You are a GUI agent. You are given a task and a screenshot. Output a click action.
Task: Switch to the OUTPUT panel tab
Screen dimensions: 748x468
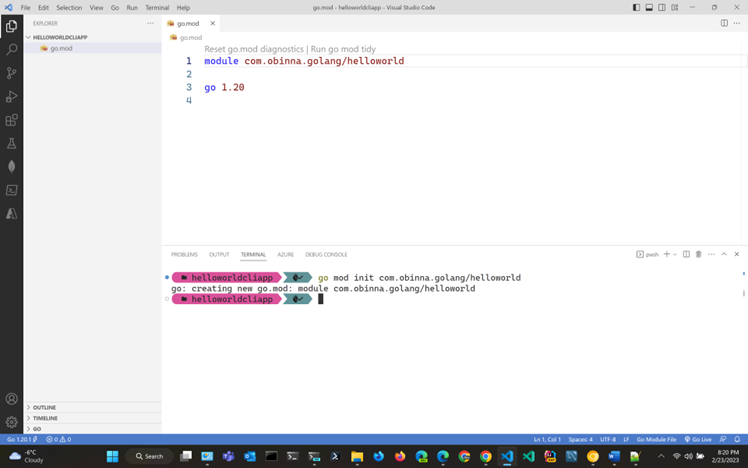tap(219, 255)
